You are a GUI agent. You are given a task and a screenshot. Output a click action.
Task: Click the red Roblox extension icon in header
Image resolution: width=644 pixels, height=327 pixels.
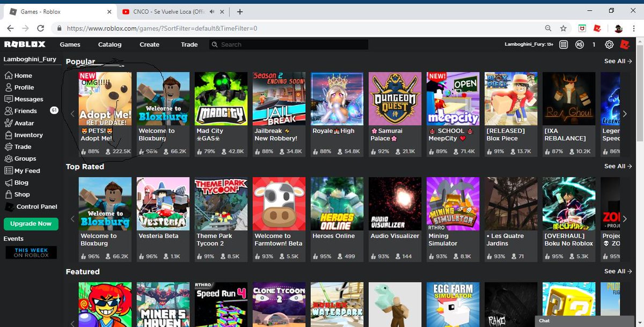(625, 44)
